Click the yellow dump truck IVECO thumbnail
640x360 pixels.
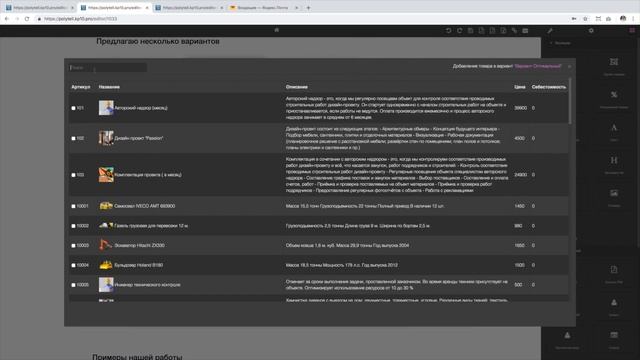(x=106, y=206)
